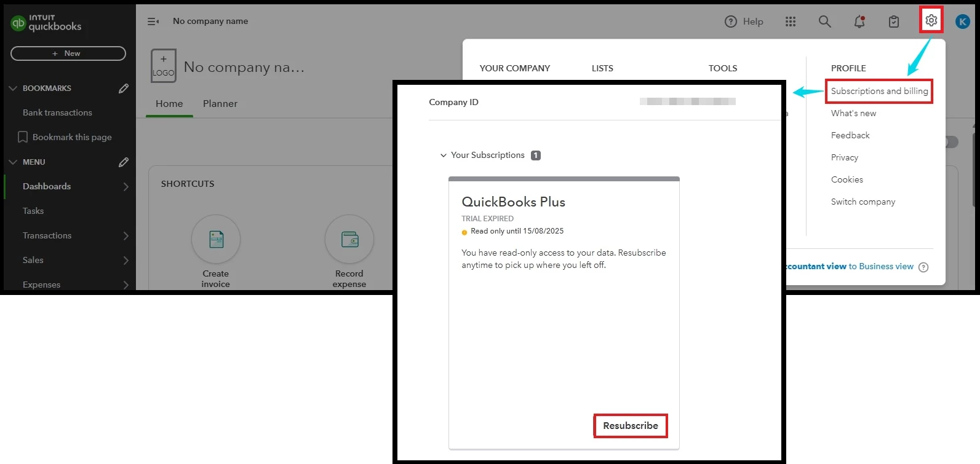Edit Bookmarks with the pencil icon
Image resolution: width=980 pixels, height=464 pixels.
coord(124,88)
